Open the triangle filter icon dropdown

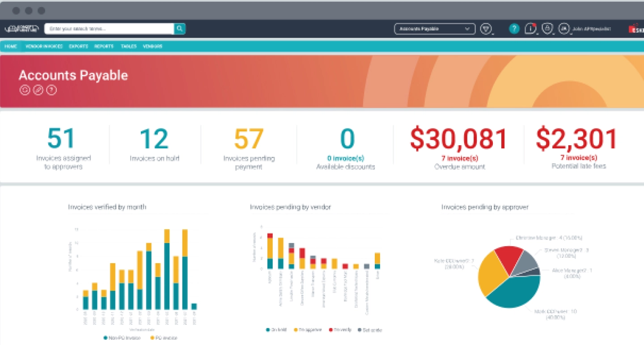point(486,29)
